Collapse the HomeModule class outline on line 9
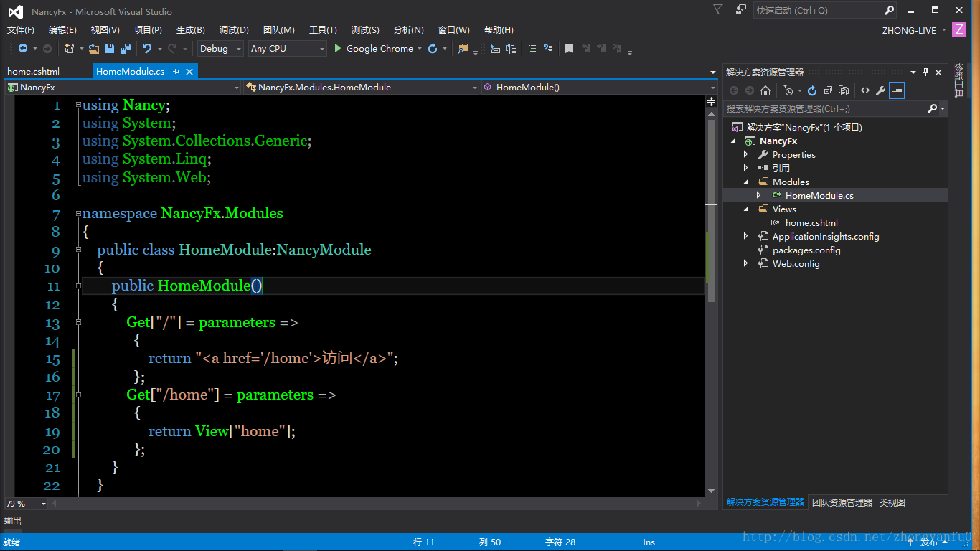980x551 pixels. coord(78,249)
